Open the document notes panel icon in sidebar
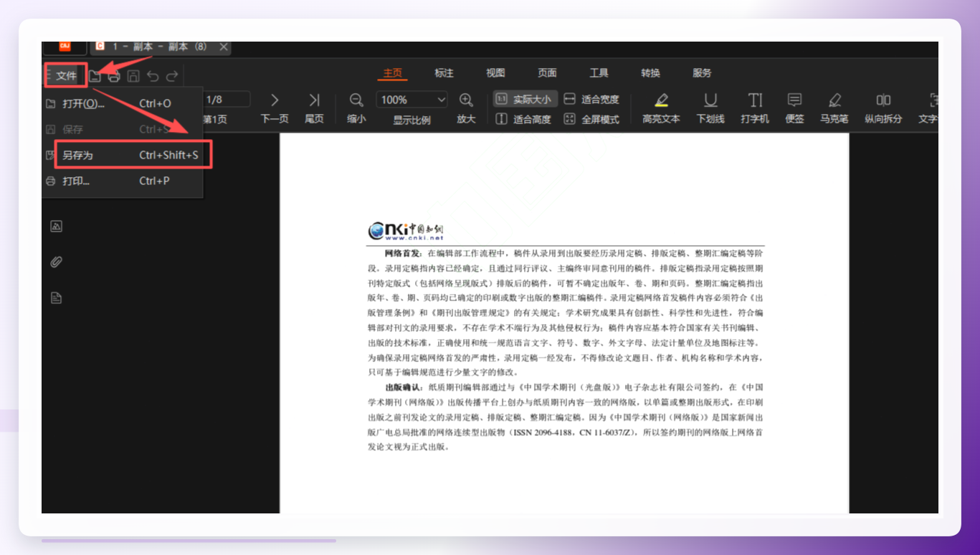 [56, 298]
